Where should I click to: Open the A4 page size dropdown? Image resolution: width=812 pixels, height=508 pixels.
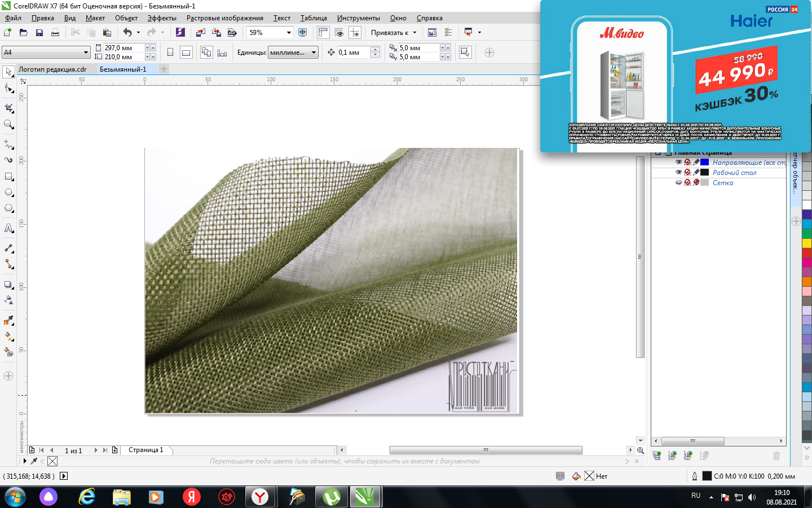[x=86, y=52]
